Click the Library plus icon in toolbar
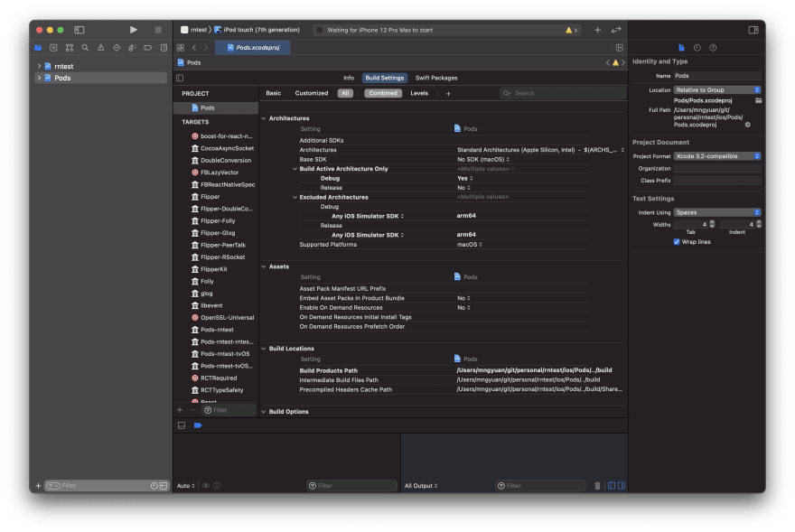Screen dimensions: 795x532 click(x=597, y=30)
